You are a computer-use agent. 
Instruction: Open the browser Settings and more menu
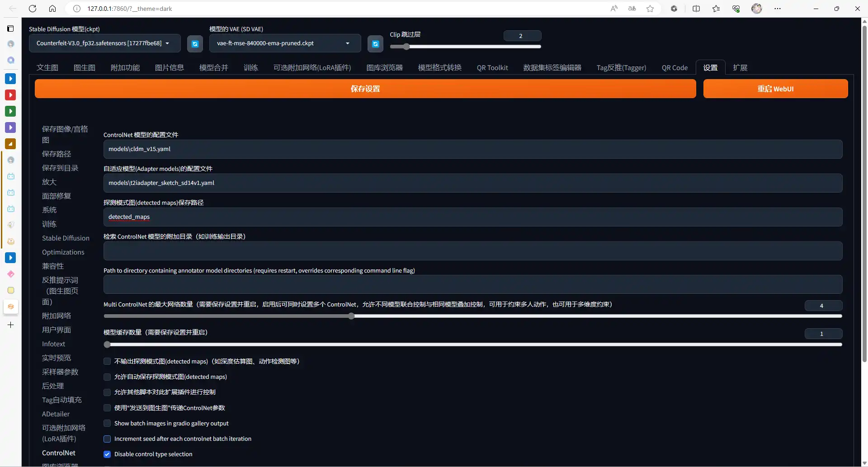pyautogui.click(x=778, y=9)
